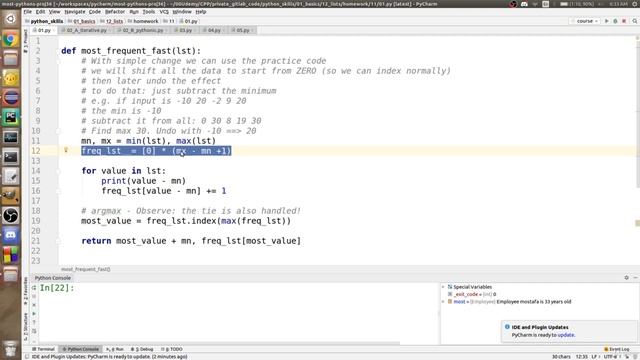Open the Terminal tool window tab
The width and height of the screenshot is (640, 360).
coord(43,349)
